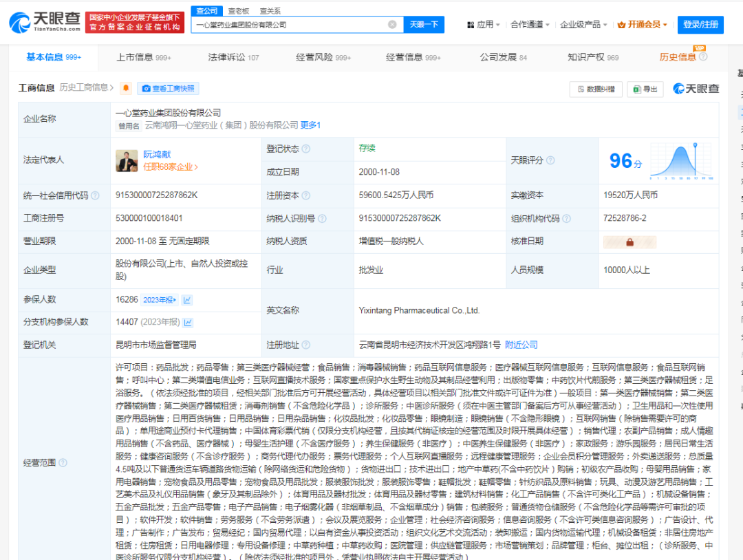Click the 纳税人资质 value 增值税一般纳税人
The width and height of the screenshot is (743, 560).
coord(391,241)
